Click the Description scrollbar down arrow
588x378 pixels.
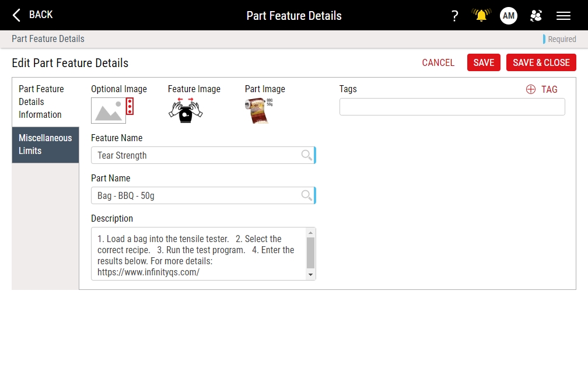[x=311, y=275]
